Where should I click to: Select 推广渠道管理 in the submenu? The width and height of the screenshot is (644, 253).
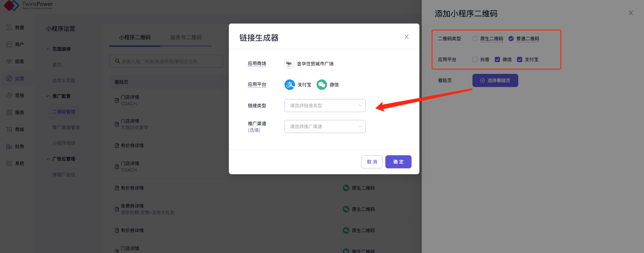(x=66, y=127)
